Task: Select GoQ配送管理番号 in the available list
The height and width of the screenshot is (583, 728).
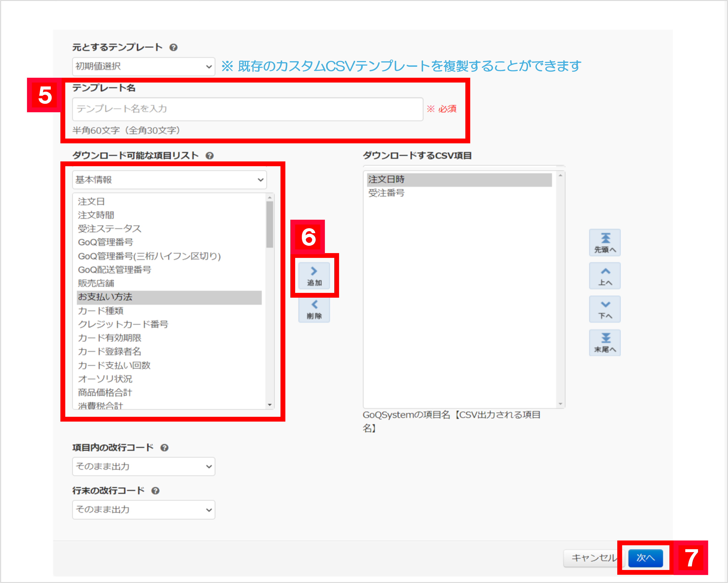Action: pyautogui.click(x=169, y=270)
